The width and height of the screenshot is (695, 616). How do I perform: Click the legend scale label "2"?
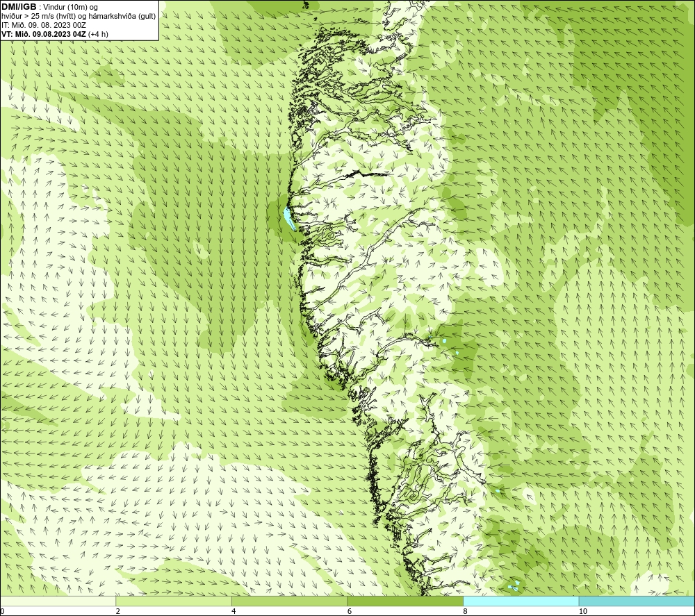point(117,611)
